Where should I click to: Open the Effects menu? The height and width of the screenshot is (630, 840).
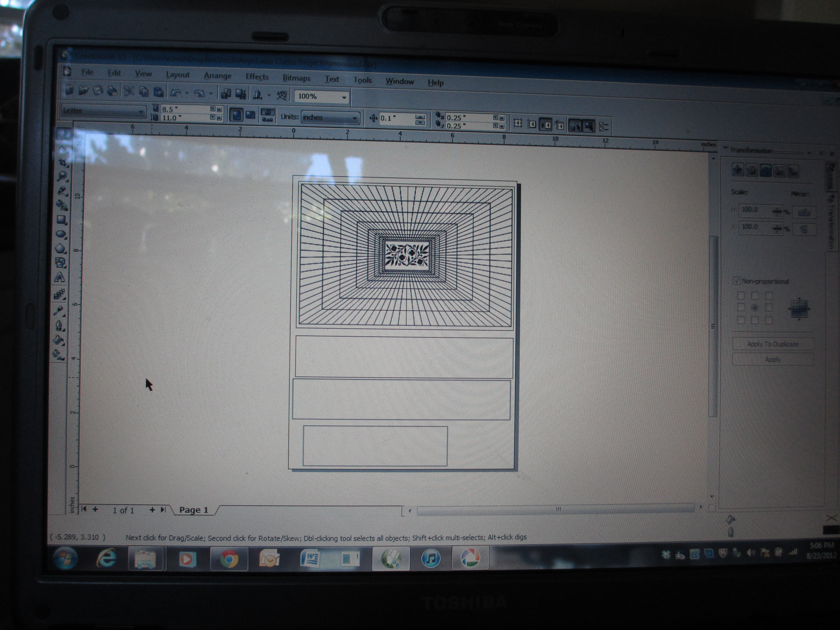[x=257, y=77]
